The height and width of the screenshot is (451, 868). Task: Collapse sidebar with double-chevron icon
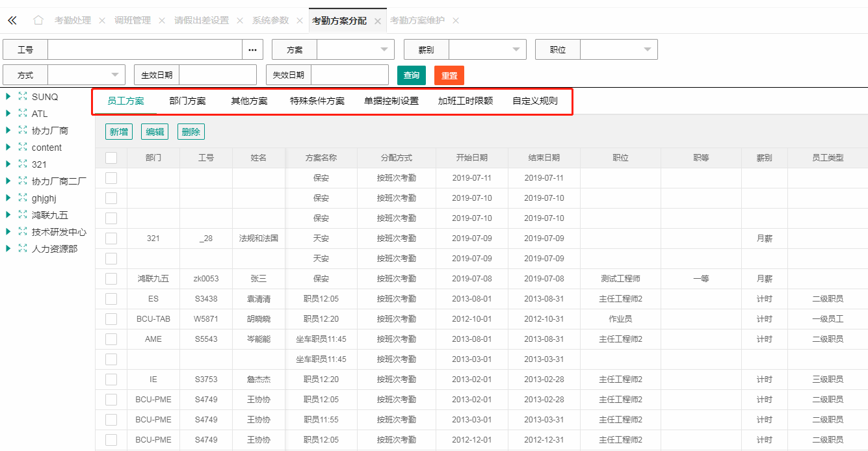pos(12,21)
